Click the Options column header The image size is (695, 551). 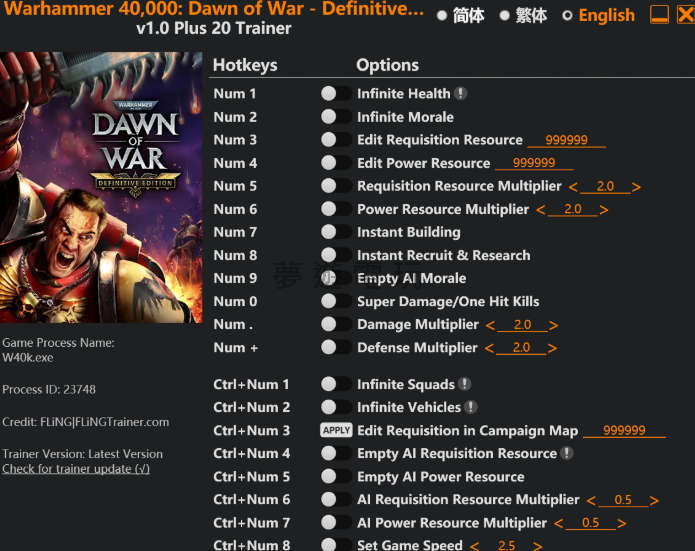click(387, 65)
